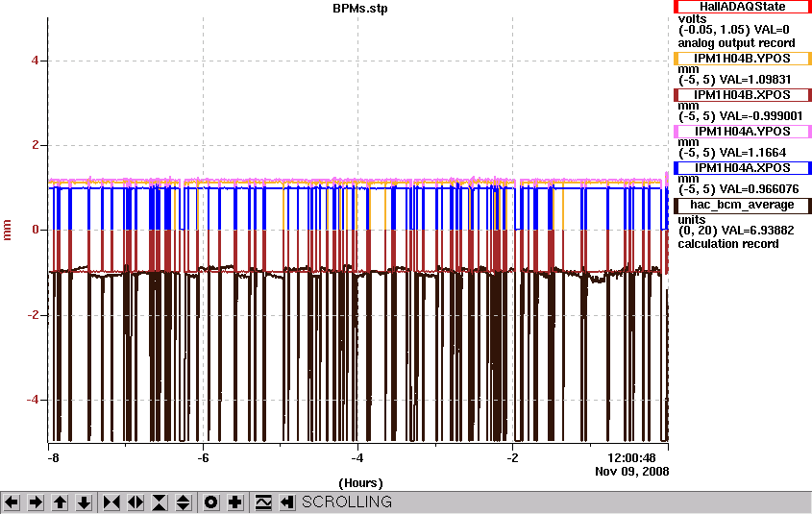Click the VAL=0.966076 readout text
The height and width of the screenshot is (514, 812).
pyautogui.click(x=759, y=189)
